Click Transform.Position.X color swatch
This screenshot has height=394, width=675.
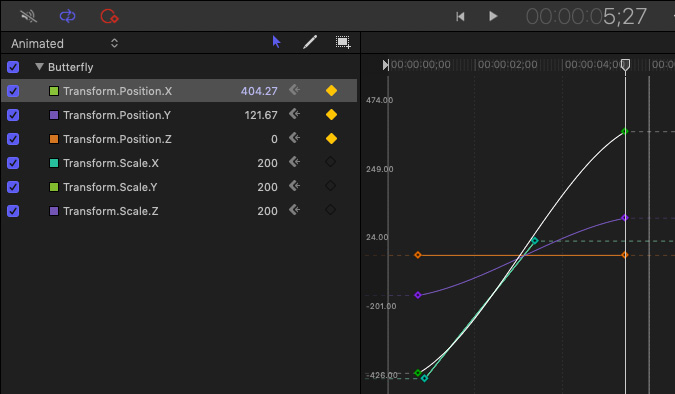(x=54, y=91)
